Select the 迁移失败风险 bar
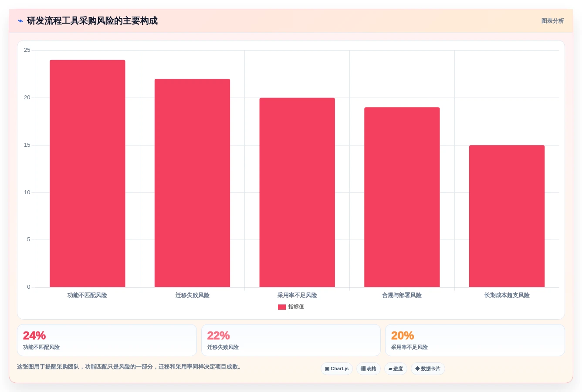Image resolution: width=582 pixels, height=392 pixels. pyautogui.click(x=192, y=183)
